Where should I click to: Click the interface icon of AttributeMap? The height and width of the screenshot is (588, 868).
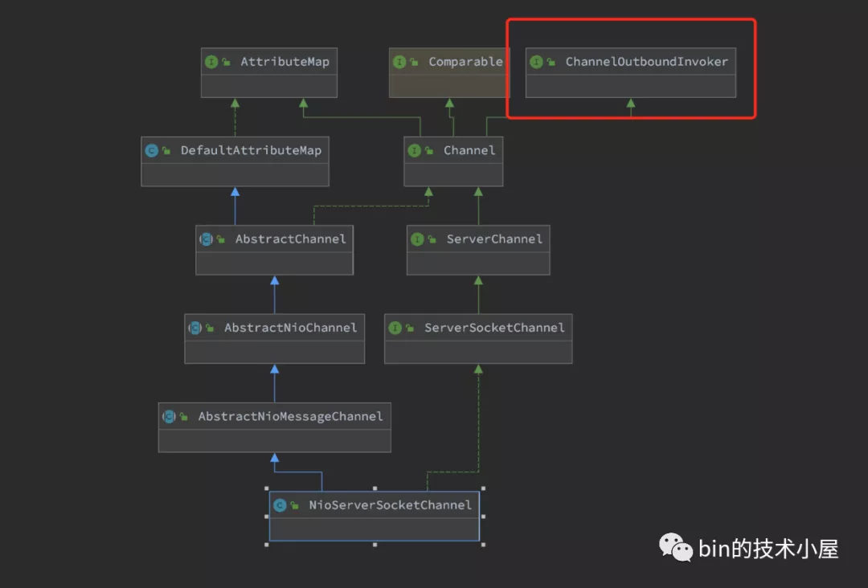tap(211, 62)
